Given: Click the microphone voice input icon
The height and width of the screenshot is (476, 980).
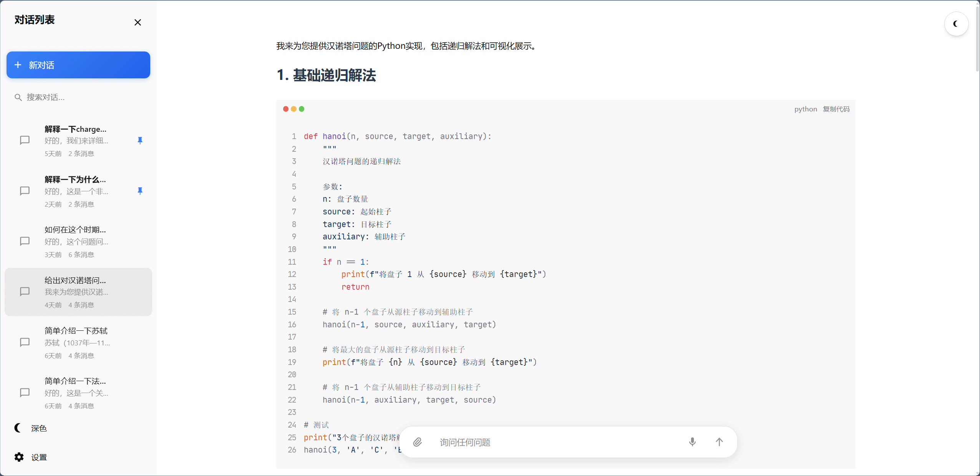Looking at the screenshot, I should tap(692, 442).
